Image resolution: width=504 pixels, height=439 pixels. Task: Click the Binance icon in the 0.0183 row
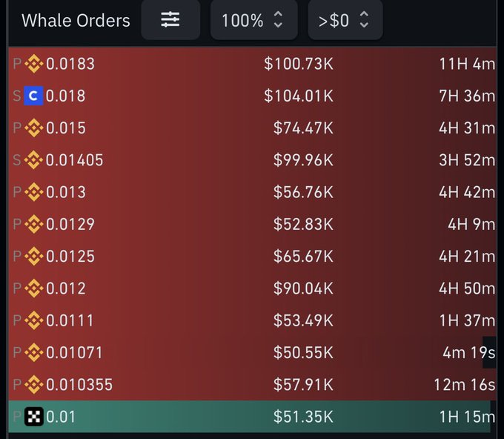34,64
